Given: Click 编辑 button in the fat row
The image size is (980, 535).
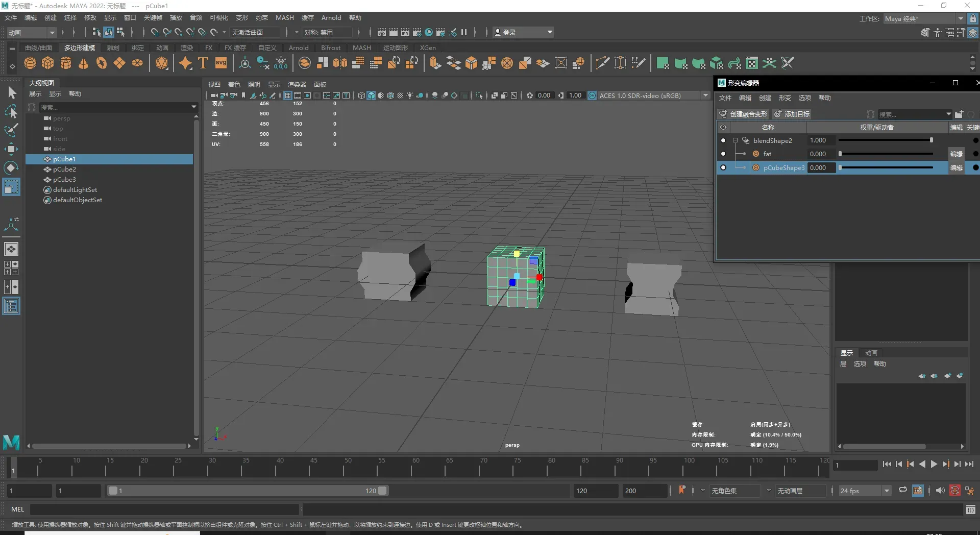Looking at the screenshot, I should click(956, 154).
